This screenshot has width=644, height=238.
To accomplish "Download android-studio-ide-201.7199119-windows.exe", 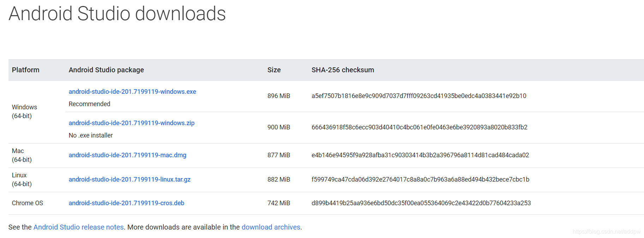I will point(132,92).
